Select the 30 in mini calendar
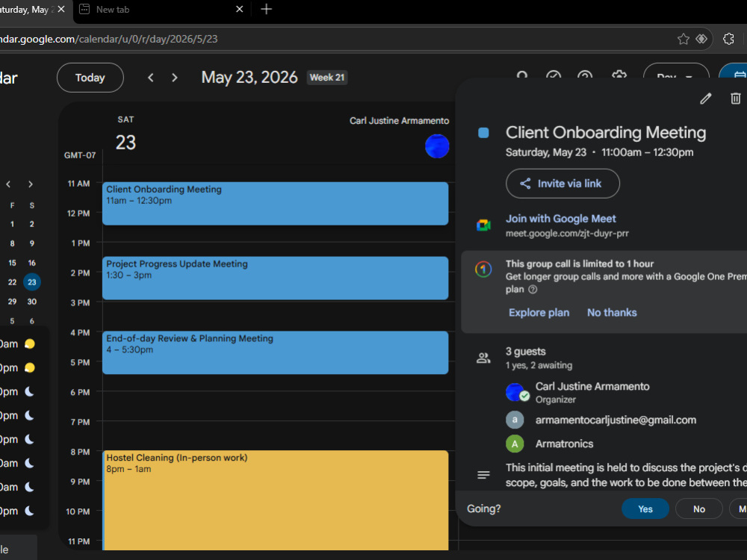This screenshot has width=747, height=560. pos(32,302)
